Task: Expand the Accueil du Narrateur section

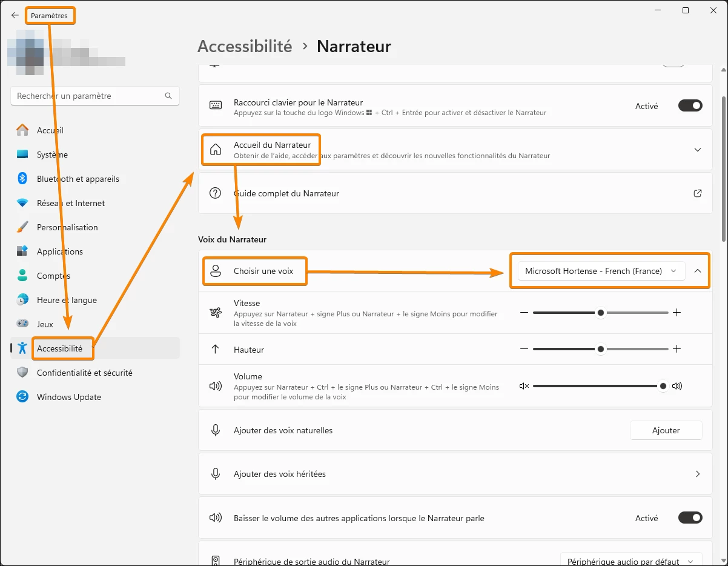Action: click(698, 150)
